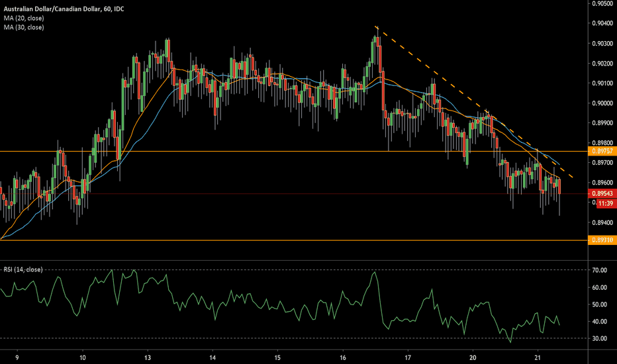Click the orange 0.89757 price level label

click(x=601, y=152)
